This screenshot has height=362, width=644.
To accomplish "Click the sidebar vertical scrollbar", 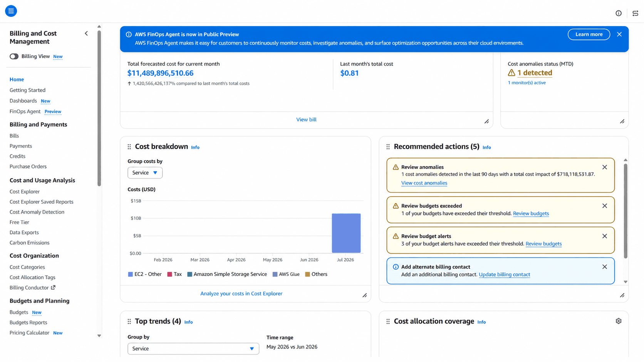I will [x=99, y=108].
